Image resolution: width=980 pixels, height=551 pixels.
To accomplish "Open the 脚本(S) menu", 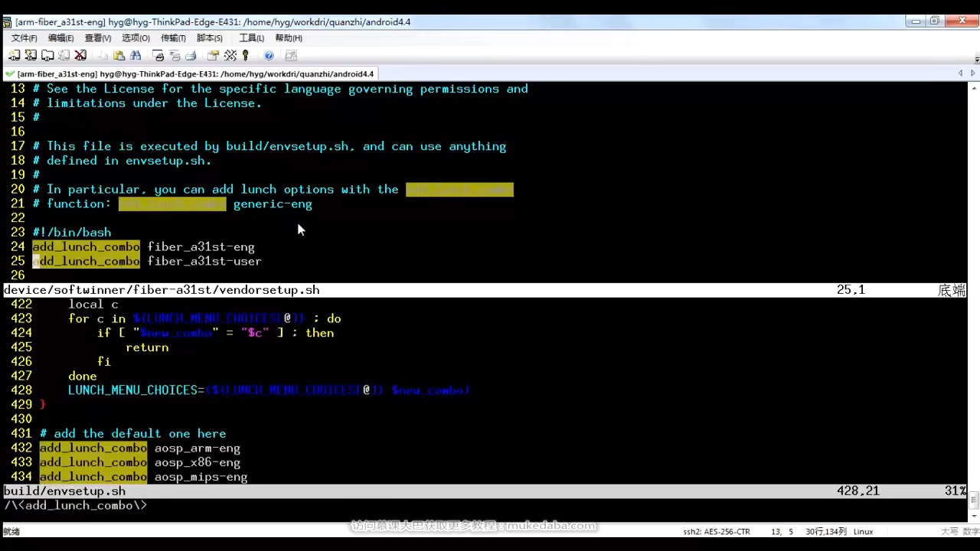I will (x=209, y=37).
